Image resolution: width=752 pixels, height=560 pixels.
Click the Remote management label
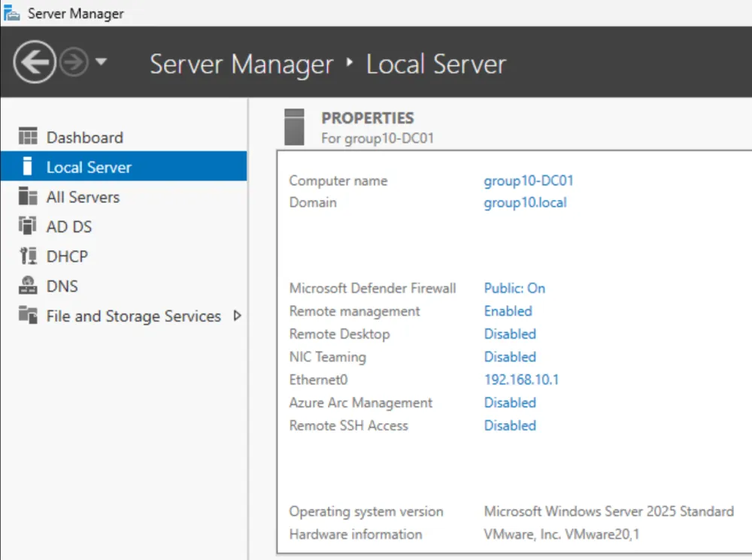[354, 311]
